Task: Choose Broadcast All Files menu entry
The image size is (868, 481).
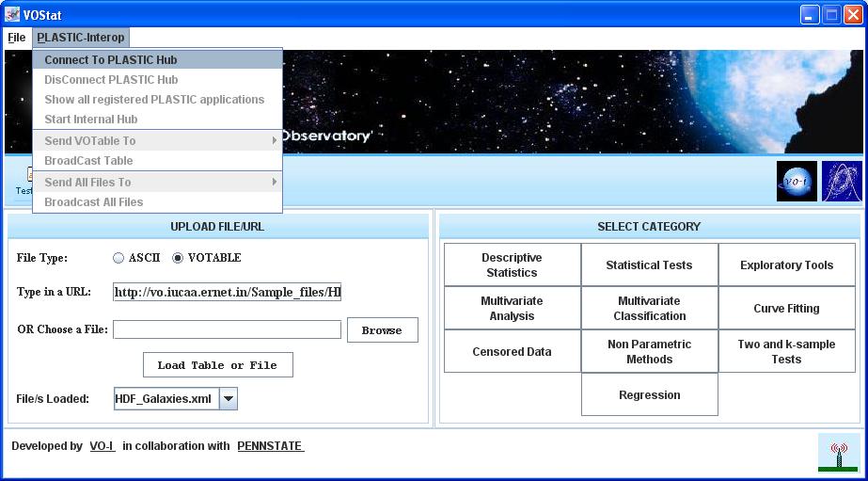Action: [158, 201]
